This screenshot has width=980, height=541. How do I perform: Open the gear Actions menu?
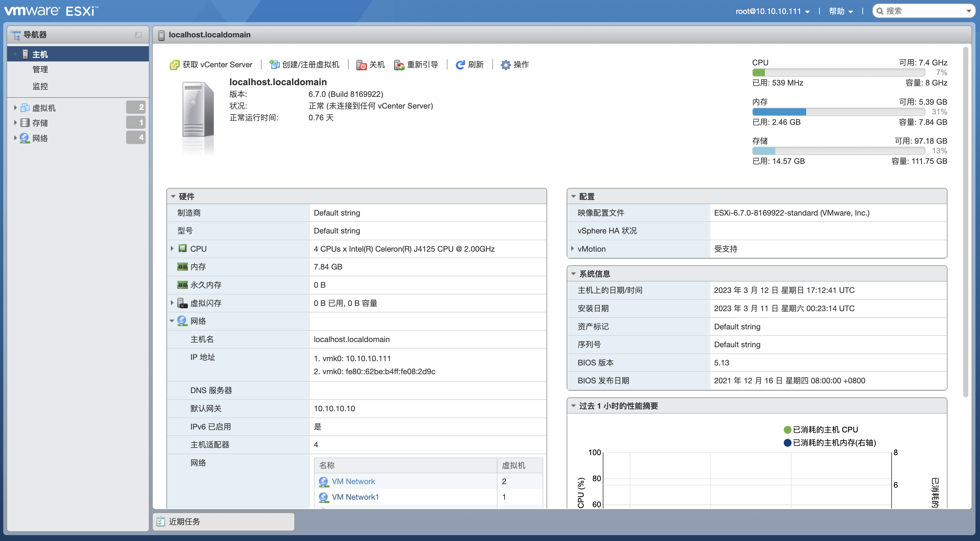point(505,65)
